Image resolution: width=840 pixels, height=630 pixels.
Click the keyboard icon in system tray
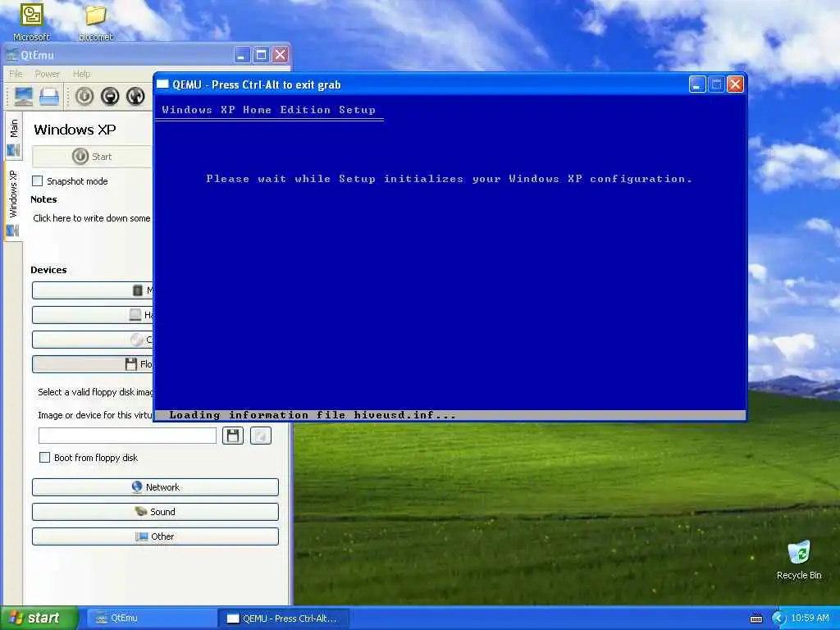tap(756, 619)
